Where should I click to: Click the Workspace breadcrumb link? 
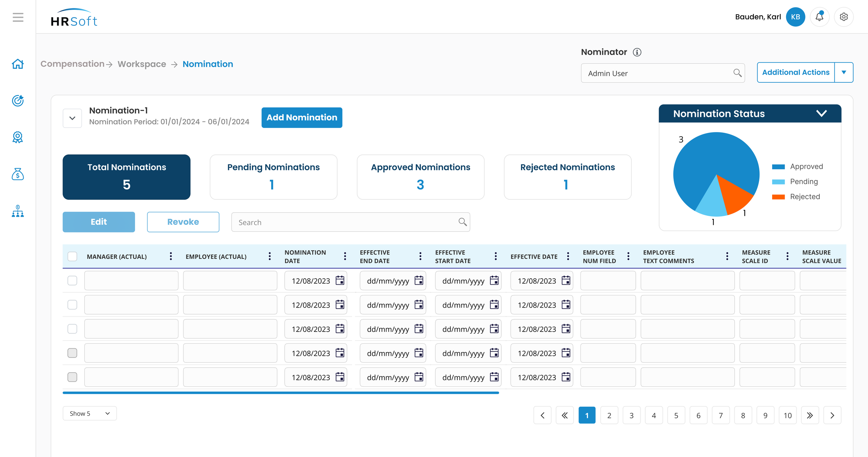pos(142,64)
